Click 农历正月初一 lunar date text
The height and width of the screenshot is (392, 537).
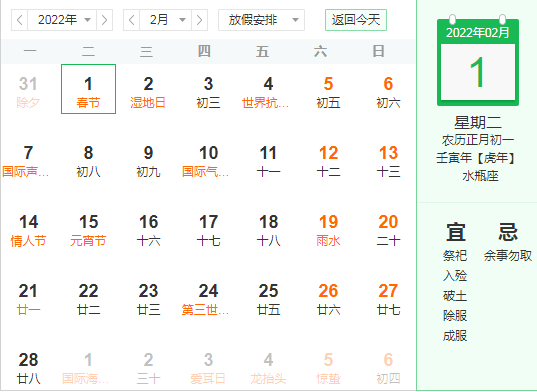(478, 140)
